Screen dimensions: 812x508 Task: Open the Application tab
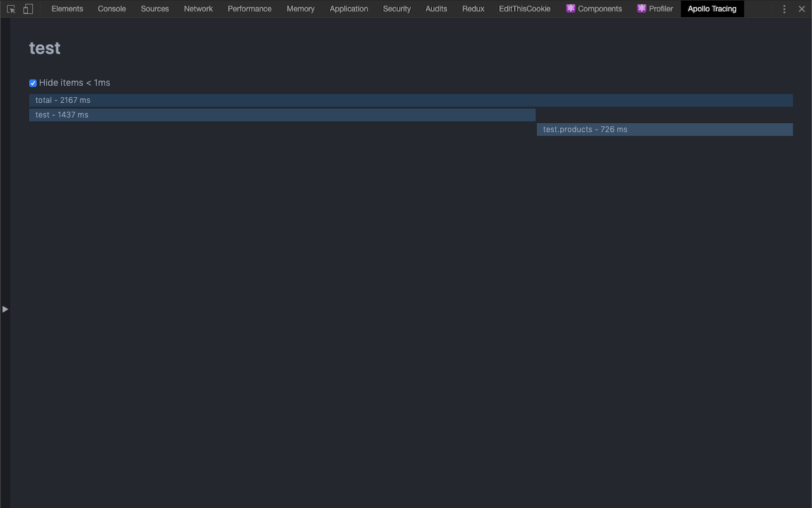tap(349, 9)
